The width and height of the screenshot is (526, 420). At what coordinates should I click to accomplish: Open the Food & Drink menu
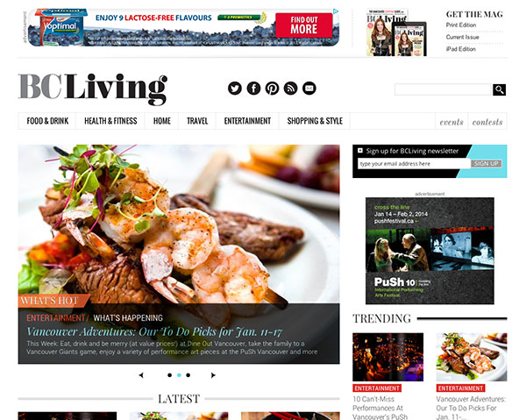(47, 121)
